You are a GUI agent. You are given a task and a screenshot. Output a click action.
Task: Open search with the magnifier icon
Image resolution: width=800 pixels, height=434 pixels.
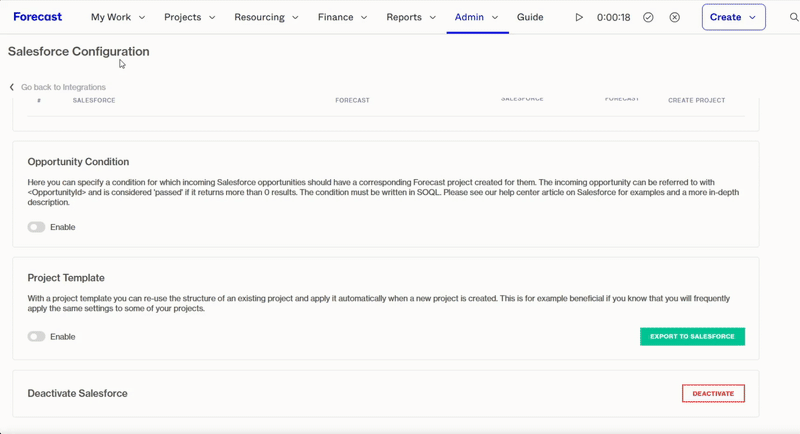tap(794, 17)
